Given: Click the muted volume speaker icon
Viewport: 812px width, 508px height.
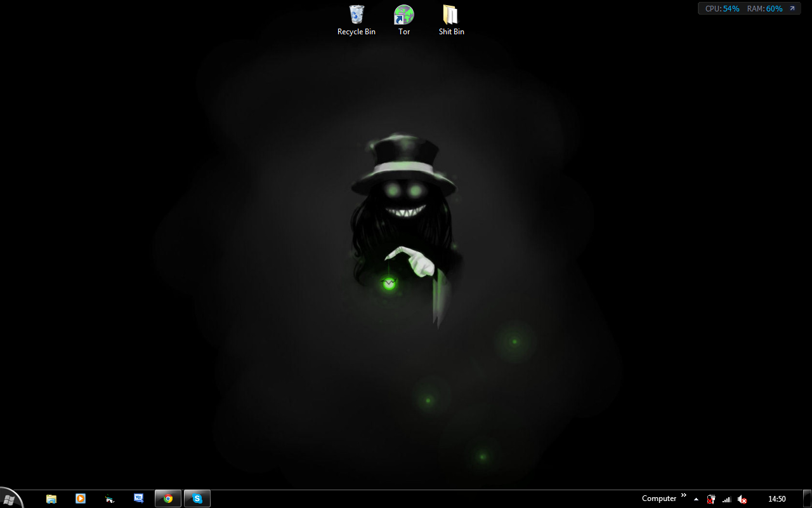Looking at the screenshot, I should [x=742, y=499].
